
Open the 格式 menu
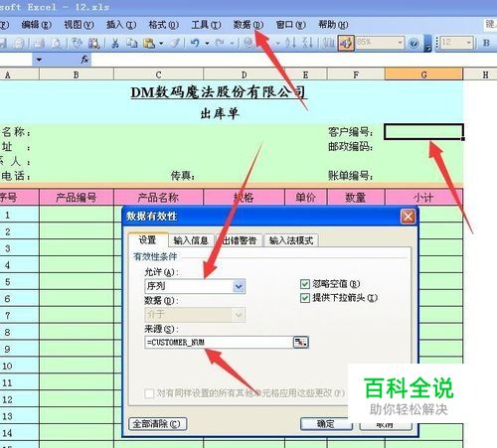point(164,25)
